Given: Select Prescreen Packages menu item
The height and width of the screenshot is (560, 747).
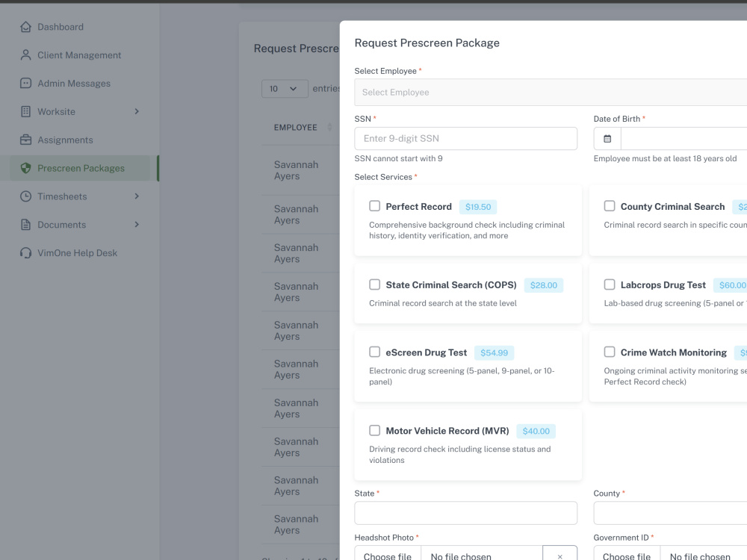Looking at the screenshot, I should click(x=81, y=168).
